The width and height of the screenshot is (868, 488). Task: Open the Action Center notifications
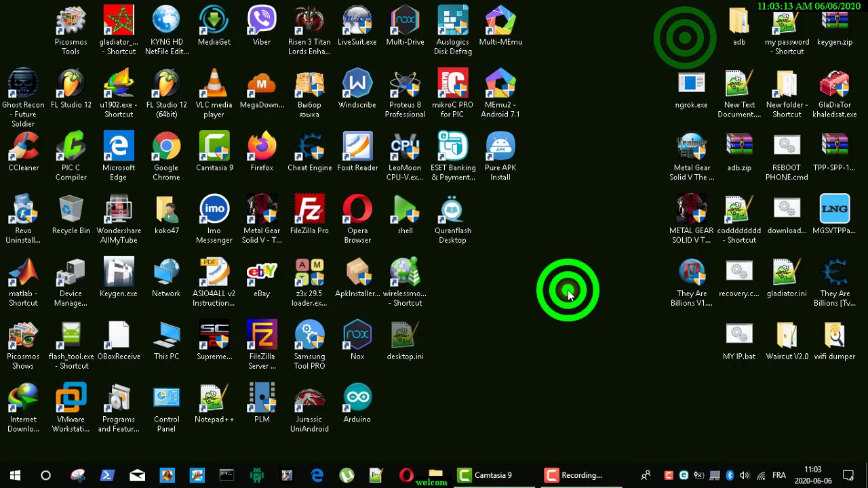pos(848,475)
